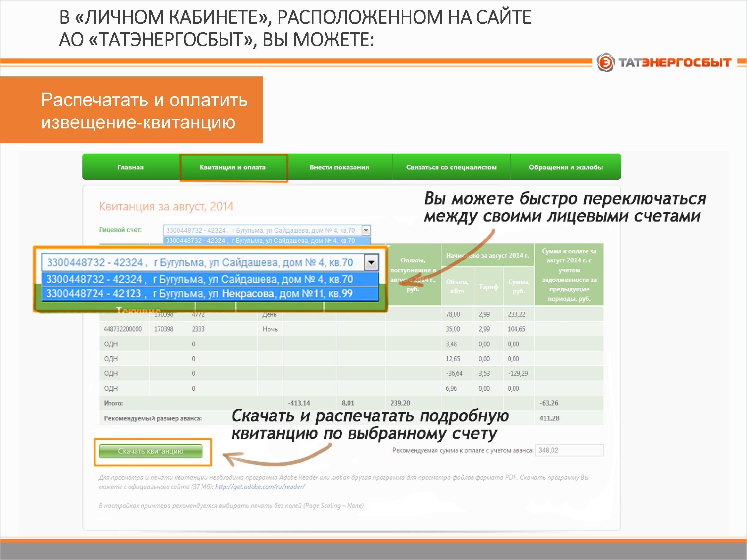Screen dimensions: 747x560
Task: Click the Сумма к оплате за август header
Action: pos(569,275)
